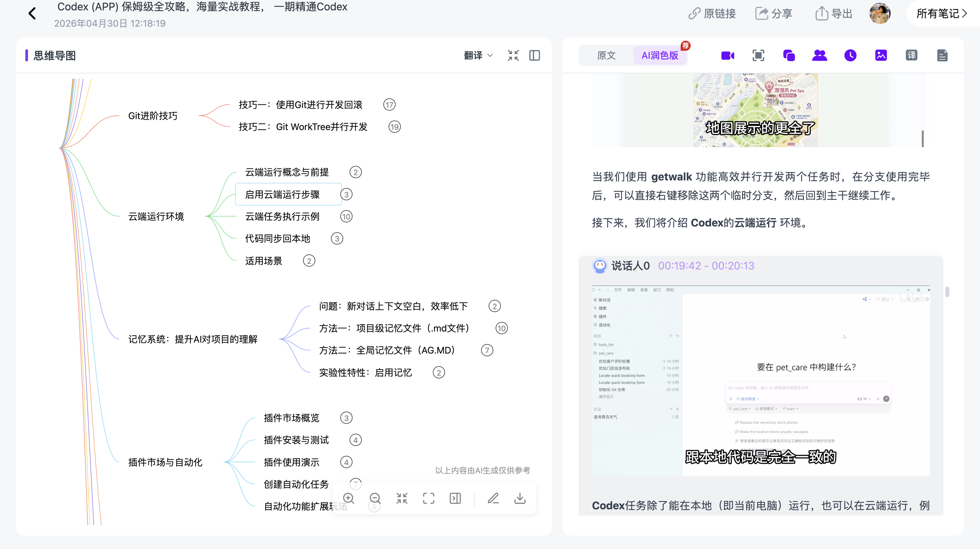The width and height of the screenshot is (980, 549).
Task: Click the screenshot frame icon
Action: [758, 56]
